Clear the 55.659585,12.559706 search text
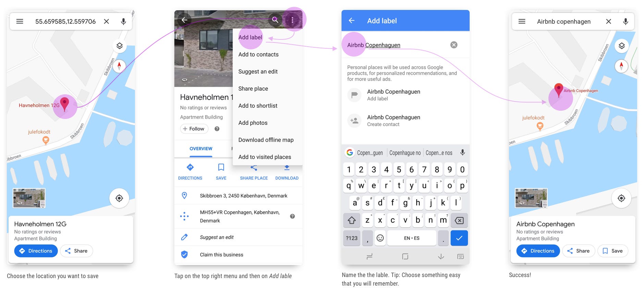This screenshot has width=644, height=288. (107, 21)
